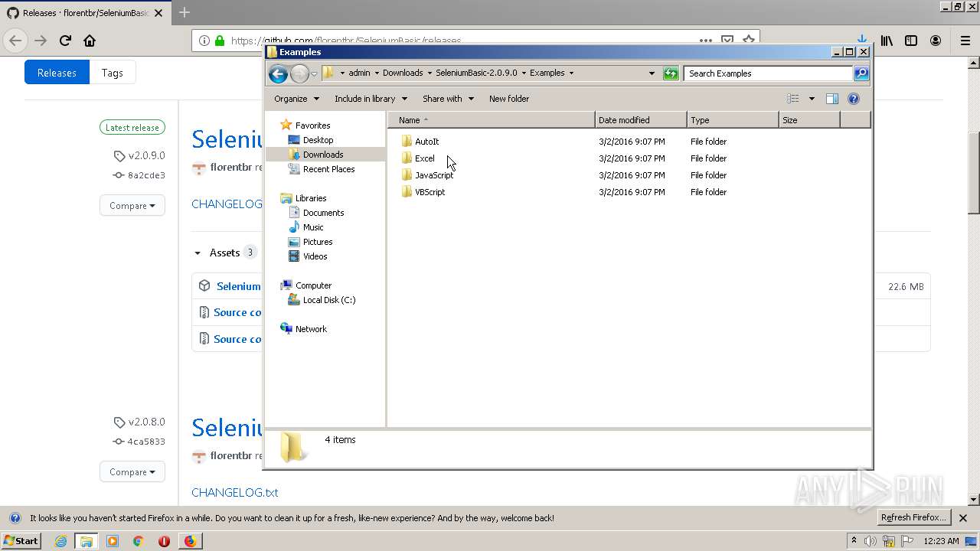Open the Pictures library

[310, 242]
